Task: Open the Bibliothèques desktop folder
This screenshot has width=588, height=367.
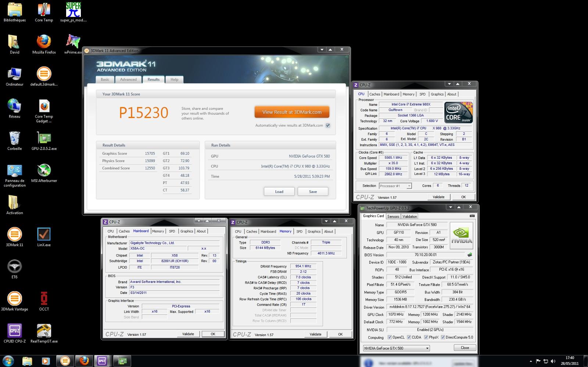Action: (x=15, y=12)
